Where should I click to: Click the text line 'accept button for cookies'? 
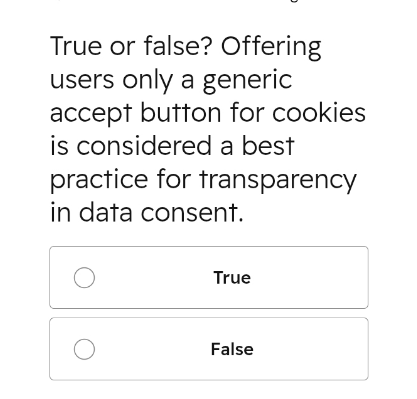click(208, 113)
